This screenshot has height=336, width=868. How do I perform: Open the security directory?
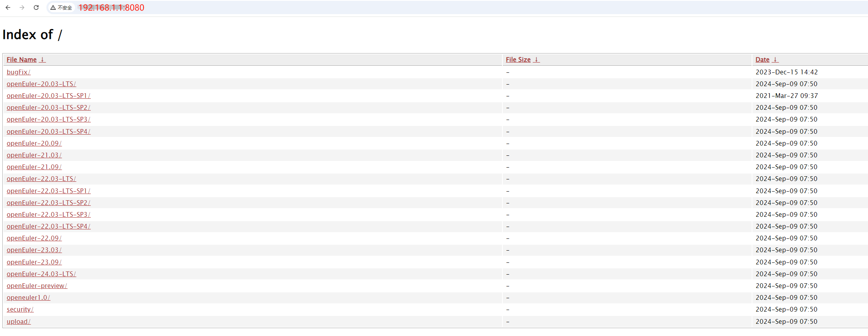[x=20, y=309]
